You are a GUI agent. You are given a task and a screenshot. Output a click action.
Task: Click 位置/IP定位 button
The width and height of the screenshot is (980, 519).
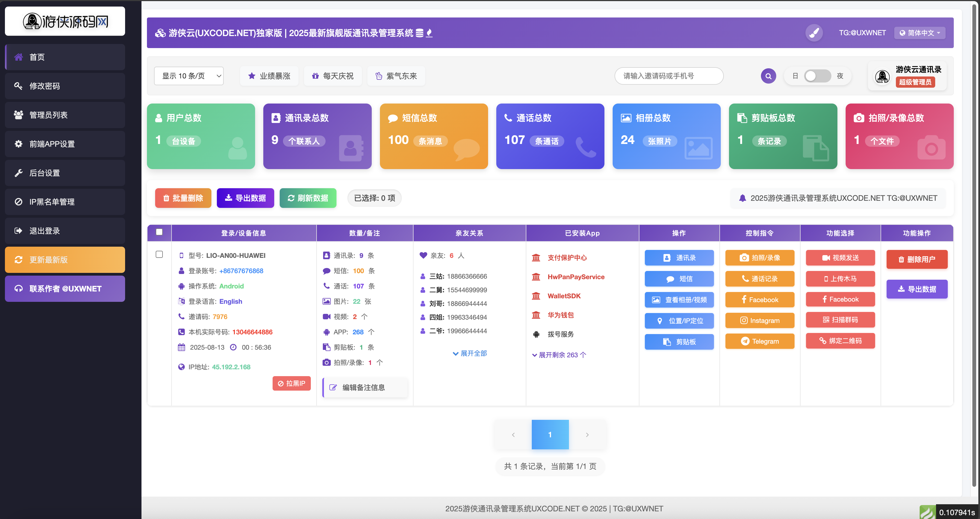(679, 321)
